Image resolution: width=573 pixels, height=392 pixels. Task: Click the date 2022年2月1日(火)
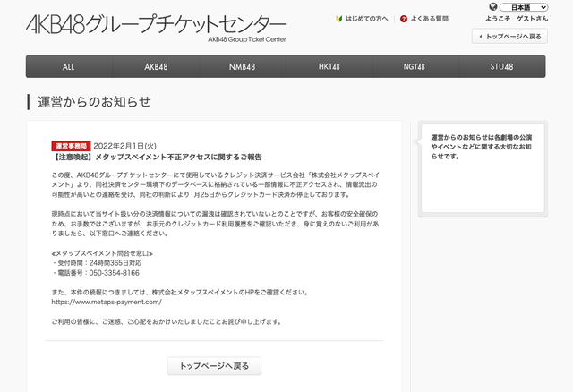coord(125,146)
